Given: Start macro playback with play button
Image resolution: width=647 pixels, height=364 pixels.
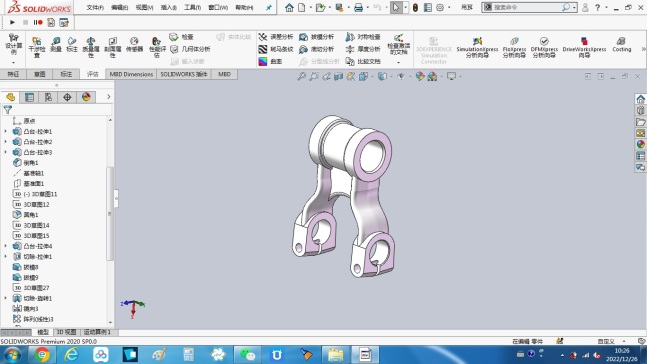Looking at the screenshot, I should (x=12, y=22).
